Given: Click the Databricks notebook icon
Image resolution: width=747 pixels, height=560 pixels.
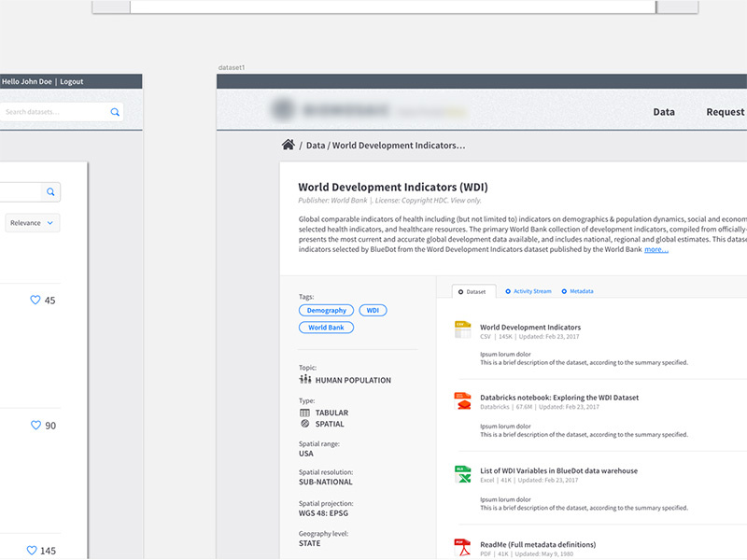Looking at the screenshot, I should tap(461, 400).
